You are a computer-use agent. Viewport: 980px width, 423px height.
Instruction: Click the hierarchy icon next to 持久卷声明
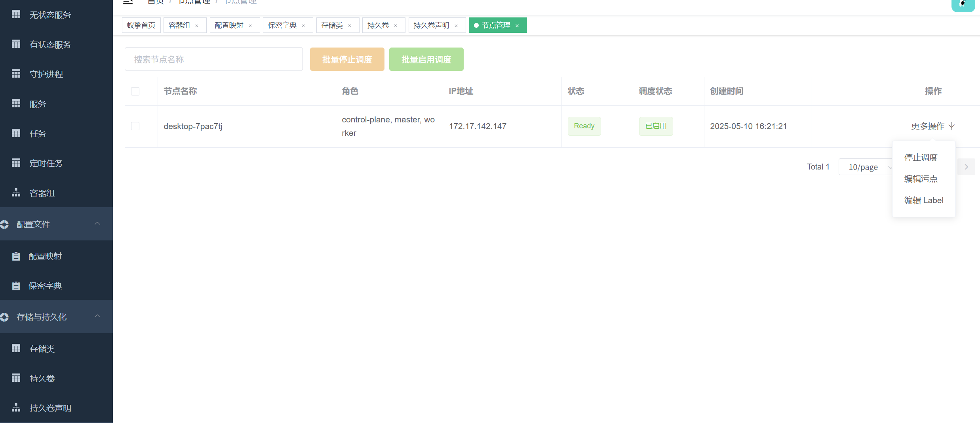[x=16, y=408]
